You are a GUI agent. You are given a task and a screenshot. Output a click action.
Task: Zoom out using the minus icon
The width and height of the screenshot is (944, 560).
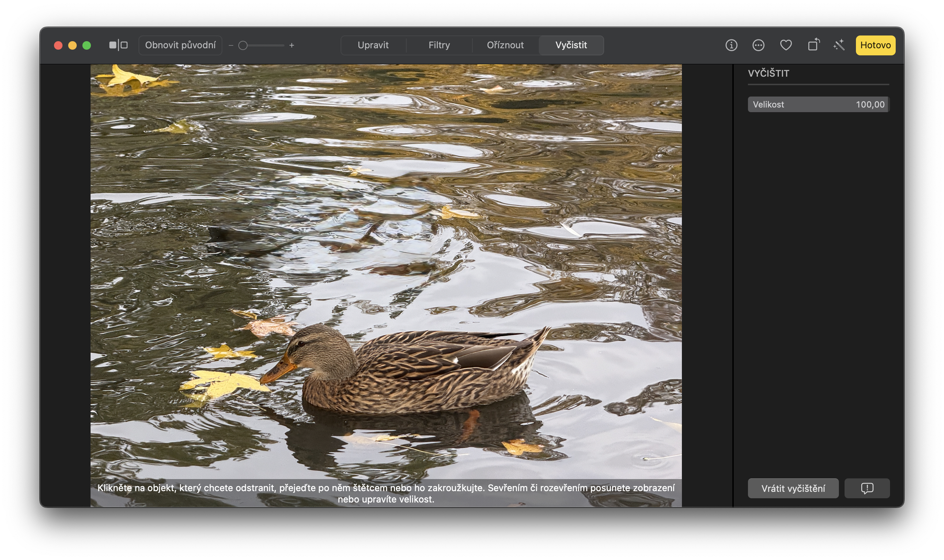click(x=232, y=45)
